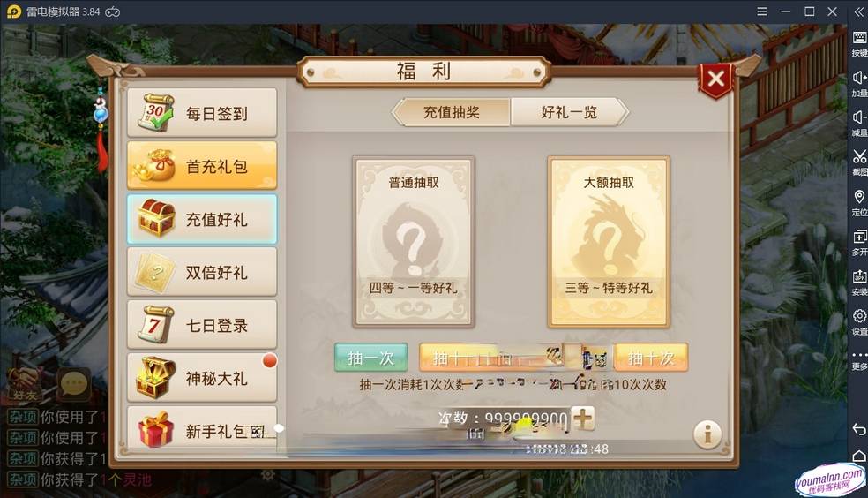Viewport: 868px width, 498px height.
Task: Select 双倍好礼 double gift entry
Action: point(202,272)
